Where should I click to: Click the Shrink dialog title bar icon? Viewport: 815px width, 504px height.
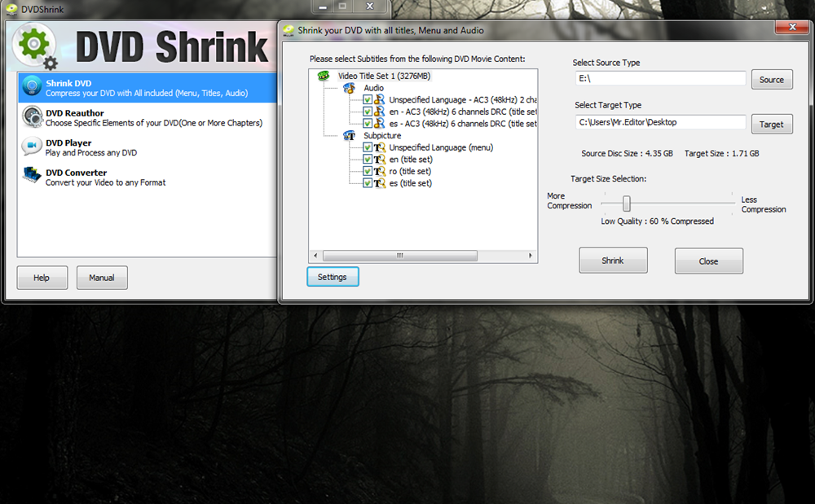point(289,31)
